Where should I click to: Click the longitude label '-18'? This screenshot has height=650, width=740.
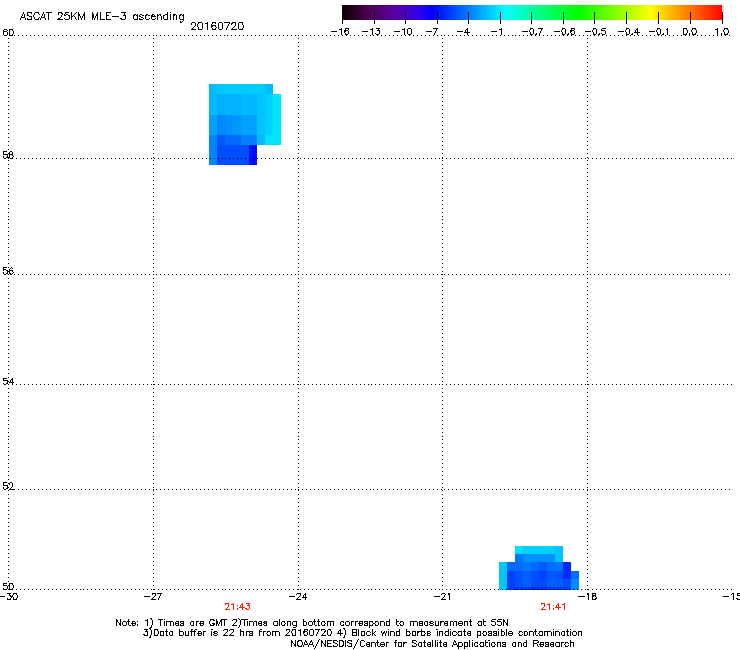(588, 597)
